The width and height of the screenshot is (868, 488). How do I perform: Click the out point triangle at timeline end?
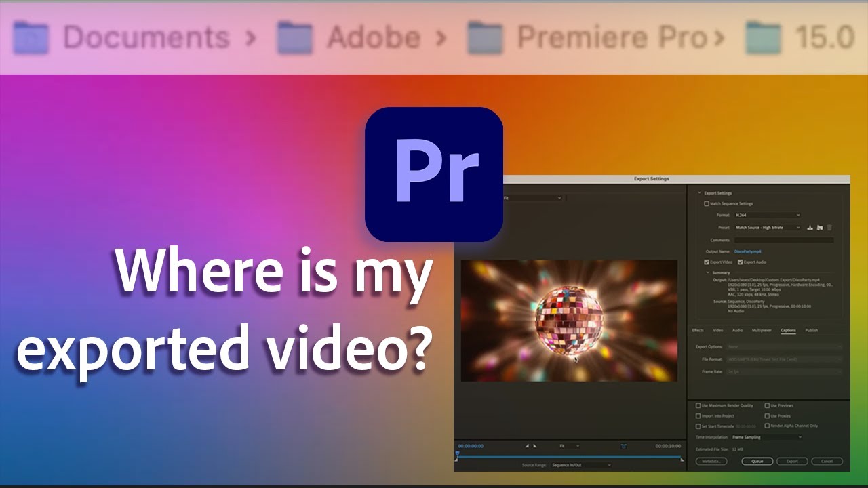(682, 460)
